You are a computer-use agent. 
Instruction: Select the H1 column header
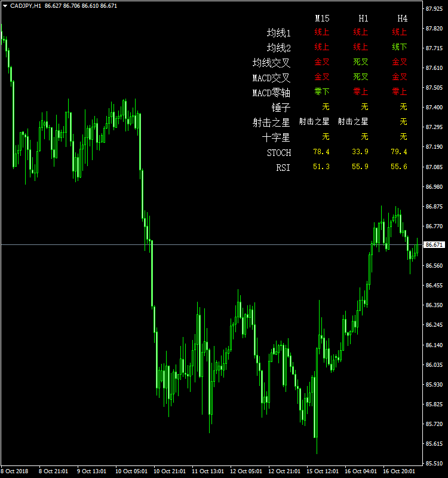pyautogui.click(x=363, y=19)
